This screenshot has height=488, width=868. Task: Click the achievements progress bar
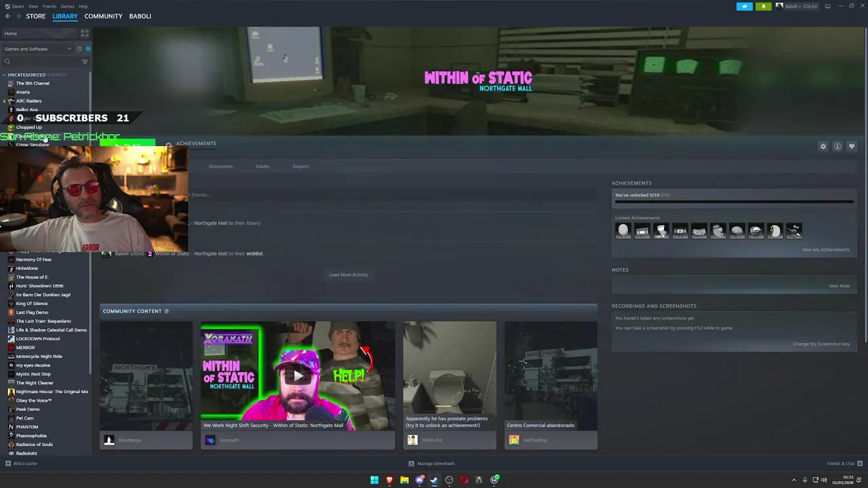coord(734,201)
